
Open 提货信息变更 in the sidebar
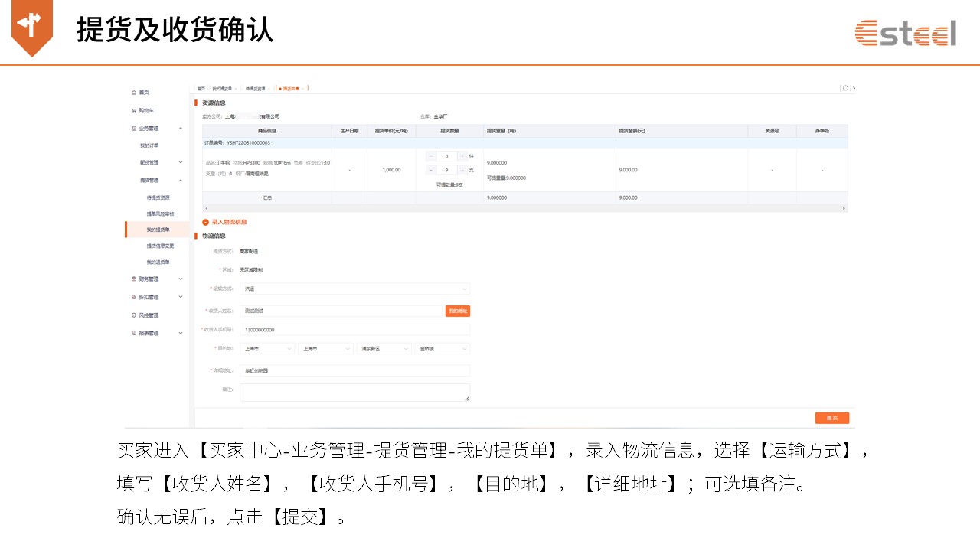[x=161, y=246]
